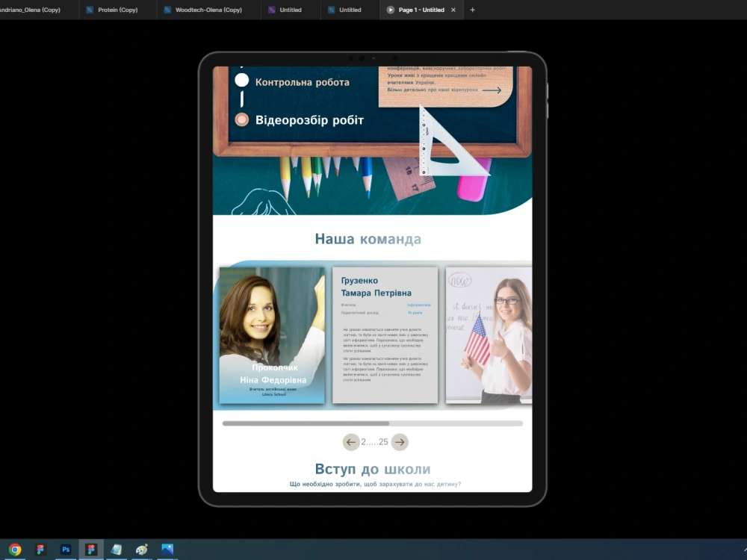Go to previous team slide arrow
747x560 pixels.
point(350,442)
